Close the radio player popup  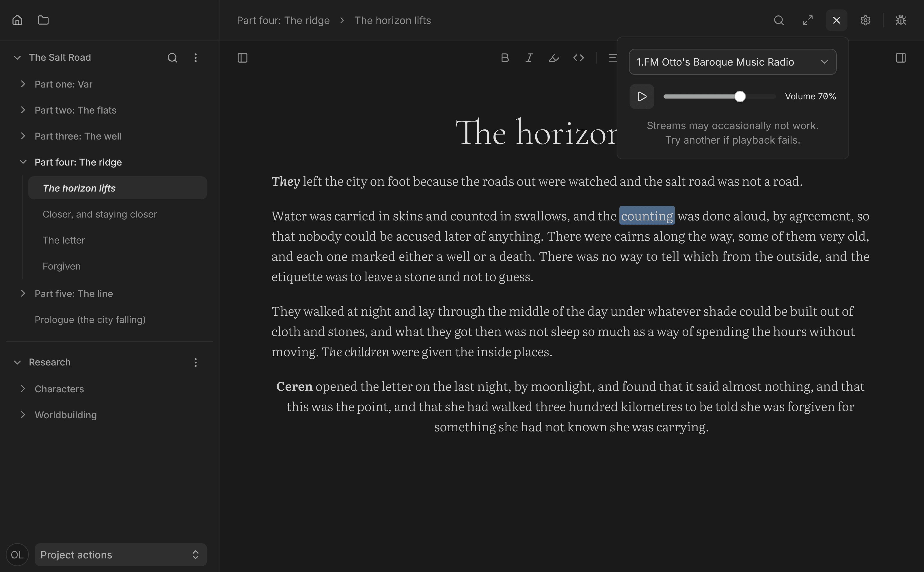click(x=837, y=20)
